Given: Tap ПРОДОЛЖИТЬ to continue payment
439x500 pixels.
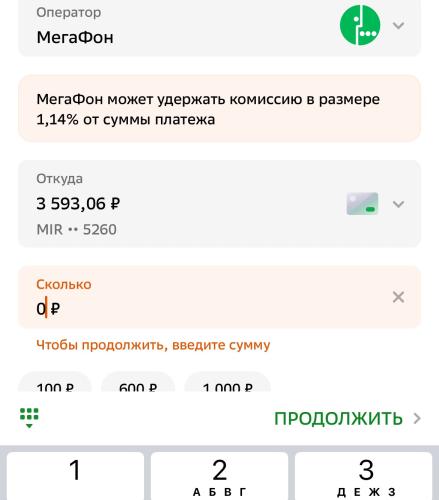Looking at the screenshot, I should 338,419.
